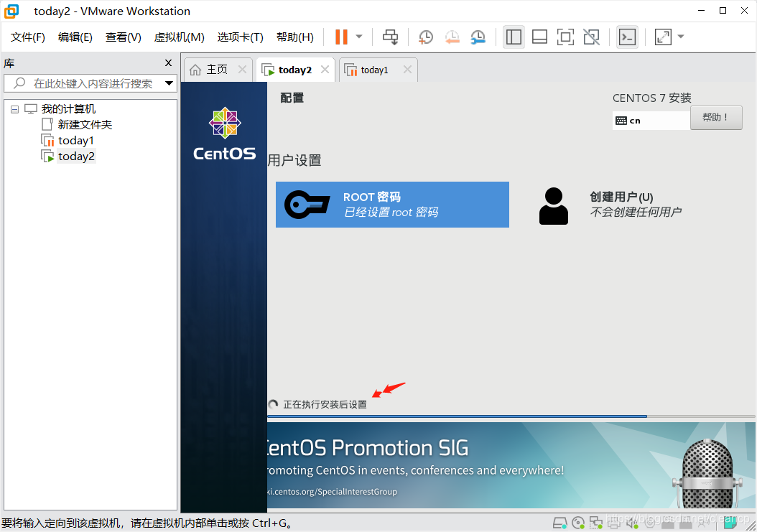The height and width of the screenshot is (532, 757).
Task: Select 新建文件夹 in library tree
Action: click(x=85, y=124)
